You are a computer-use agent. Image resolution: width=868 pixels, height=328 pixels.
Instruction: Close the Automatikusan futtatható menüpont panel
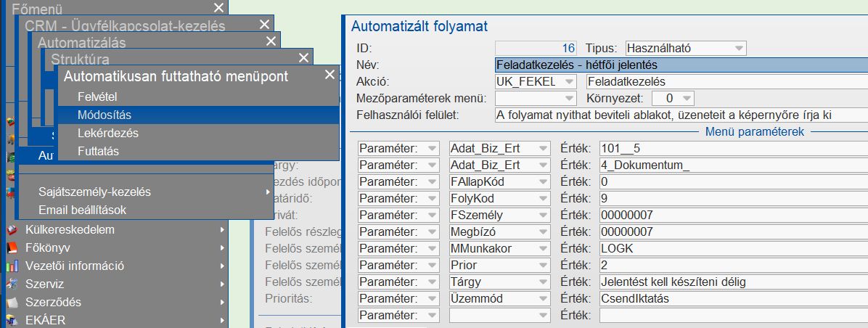click(x=329, y=75)
